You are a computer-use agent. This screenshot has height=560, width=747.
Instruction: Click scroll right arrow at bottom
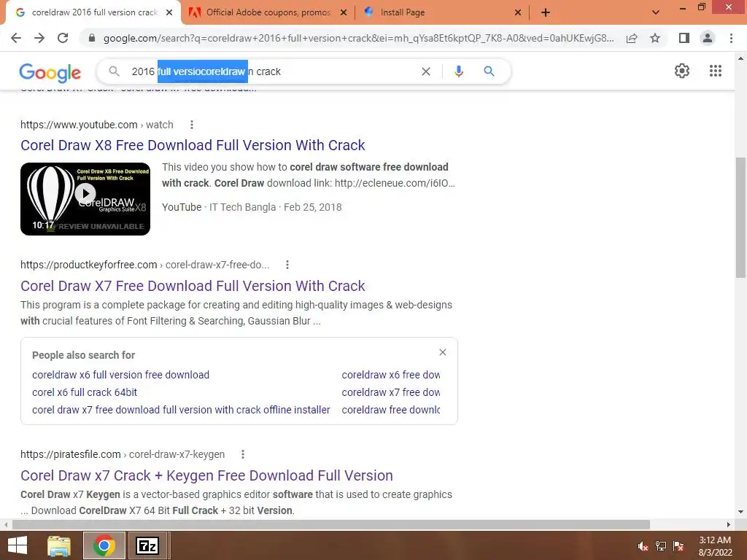tap(729, 524)
